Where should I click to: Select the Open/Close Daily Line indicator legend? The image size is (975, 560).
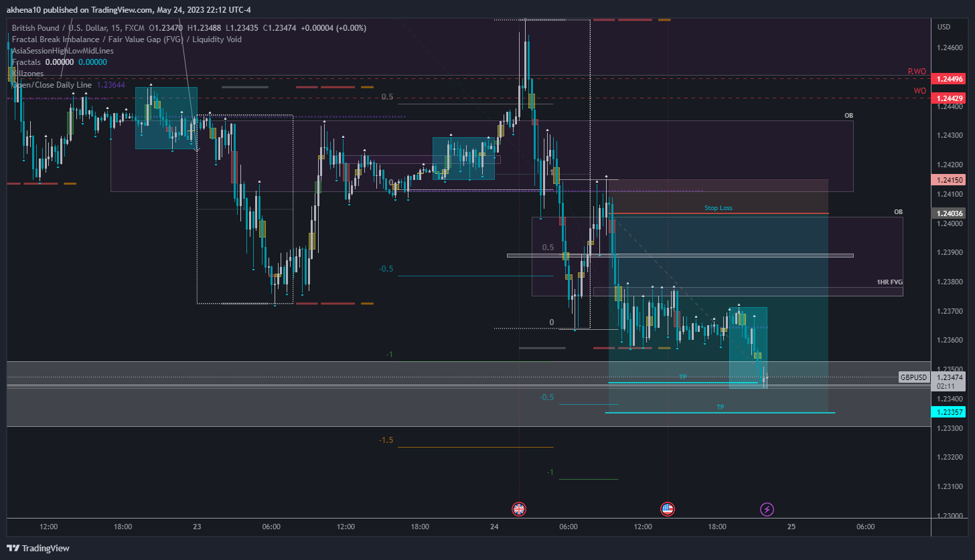coord(52,85)
